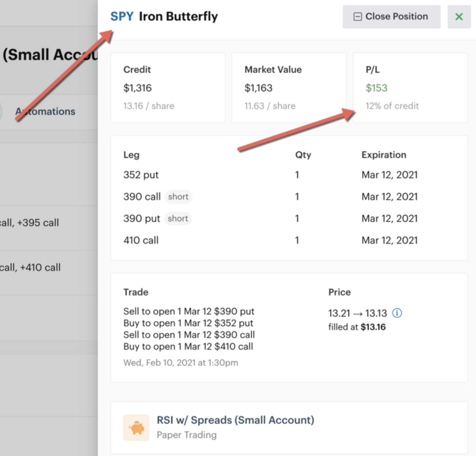476x456 pixels.
Task: Click the short badge beside 390 put
Action: tap(178, 218)
